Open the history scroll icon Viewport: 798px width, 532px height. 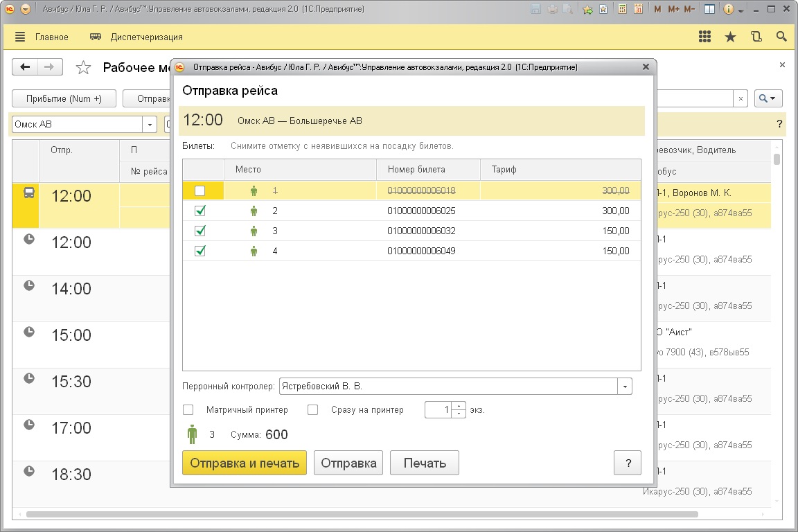tap(756, 37)
